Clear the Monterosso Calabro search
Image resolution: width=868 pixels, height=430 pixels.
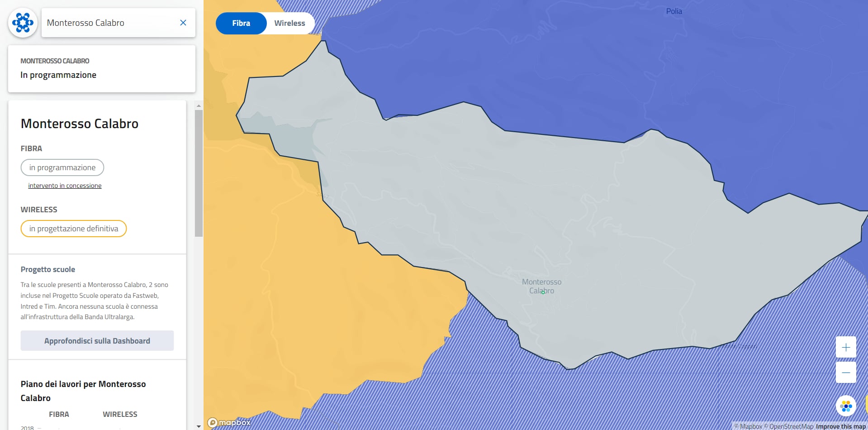point(183,23)
